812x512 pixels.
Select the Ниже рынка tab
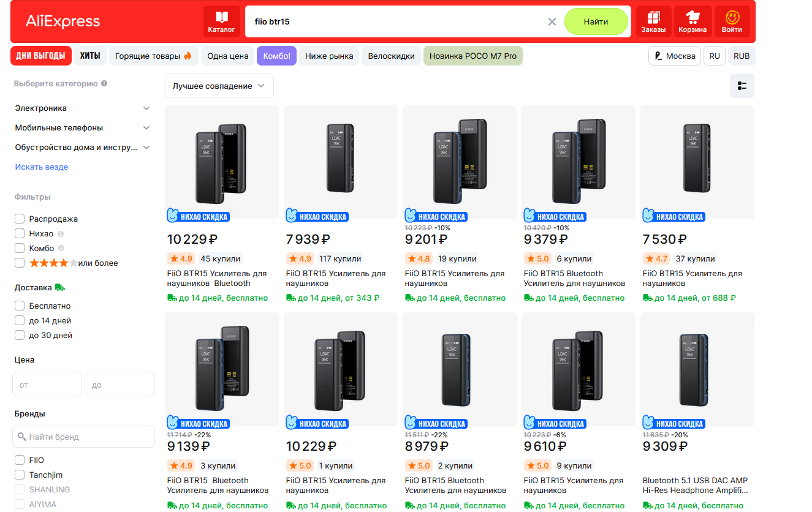click(x=329, y=56)
